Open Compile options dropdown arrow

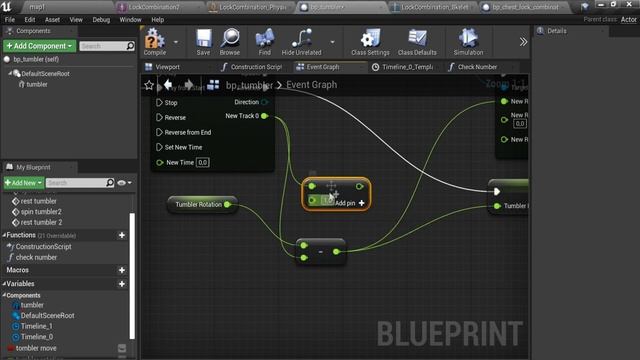176,42
